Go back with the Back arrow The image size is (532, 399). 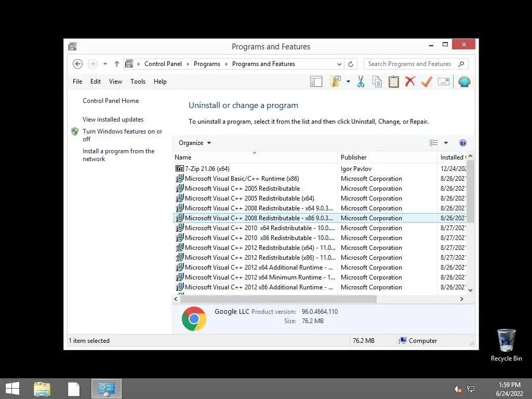[78, 64]
